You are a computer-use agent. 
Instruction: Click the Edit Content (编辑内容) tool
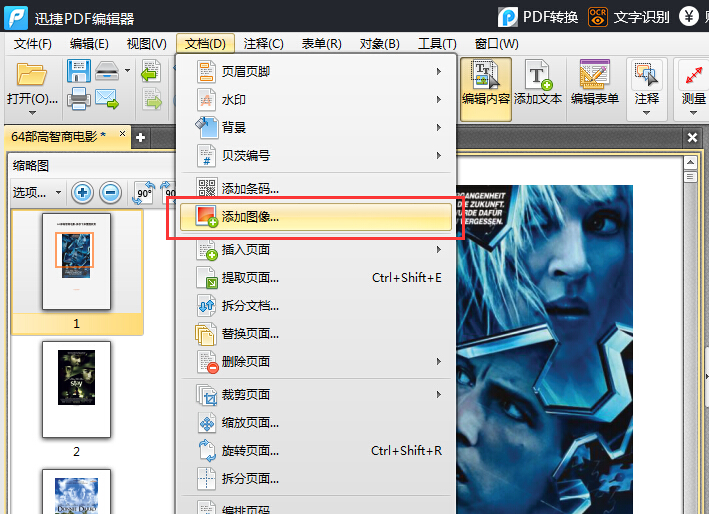pyautogui.click(x=486, y=89)
